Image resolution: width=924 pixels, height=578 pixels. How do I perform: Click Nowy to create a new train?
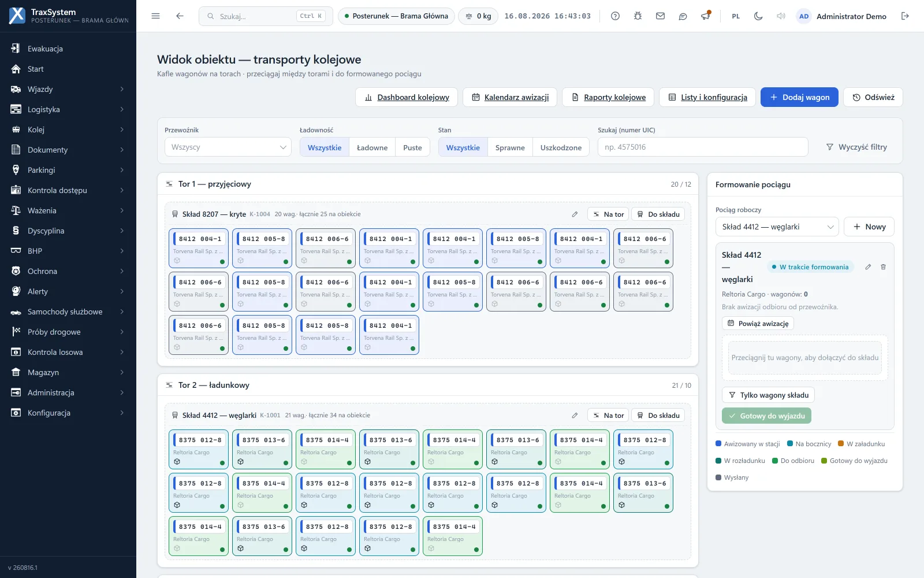click(869, 227)
